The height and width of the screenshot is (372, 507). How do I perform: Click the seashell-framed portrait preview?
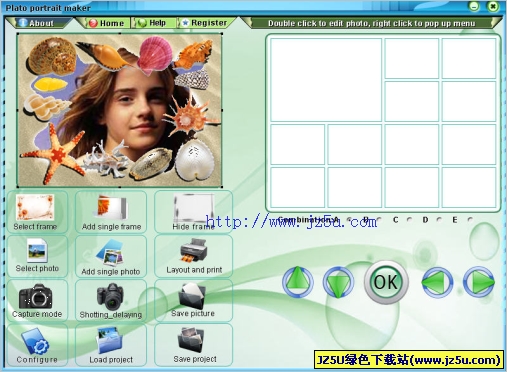(x=120, y=110)
